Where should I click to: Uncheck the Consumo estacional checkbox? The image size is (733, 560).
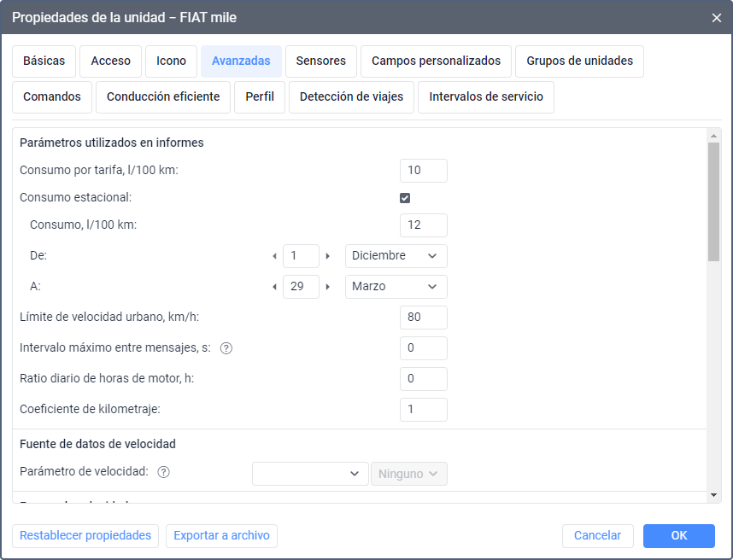coord(405,198)
